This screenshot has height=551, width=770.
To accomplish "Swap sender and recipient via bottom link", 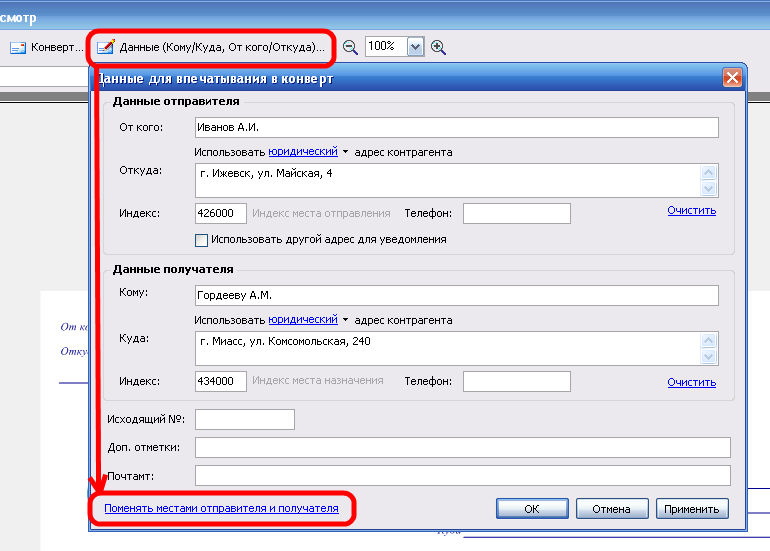I will 221,508.
